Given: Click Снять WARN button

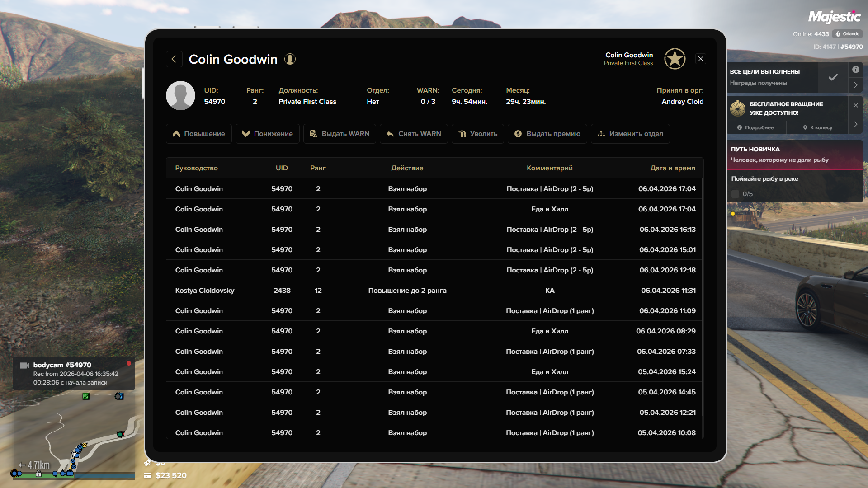Looking at the screenshot, I should pos(414,134).
